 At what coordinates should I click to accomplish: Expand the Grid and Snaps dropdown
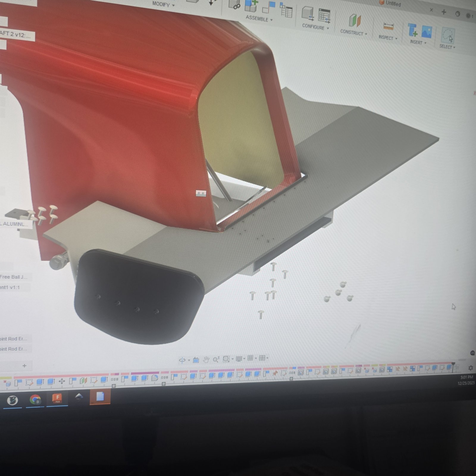pos(256,358)
